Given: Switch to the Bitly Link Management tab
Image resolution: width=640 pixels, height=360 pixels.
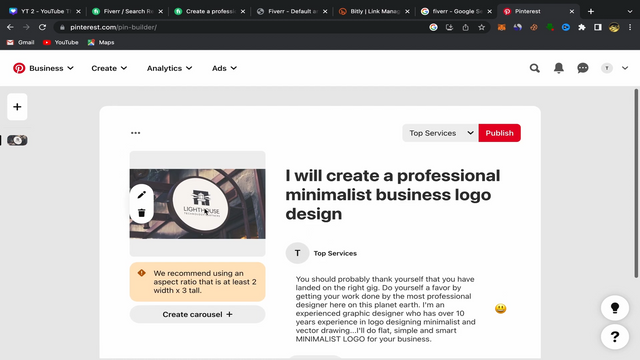Looking at the screenshot, I should [x=375, y=11].
